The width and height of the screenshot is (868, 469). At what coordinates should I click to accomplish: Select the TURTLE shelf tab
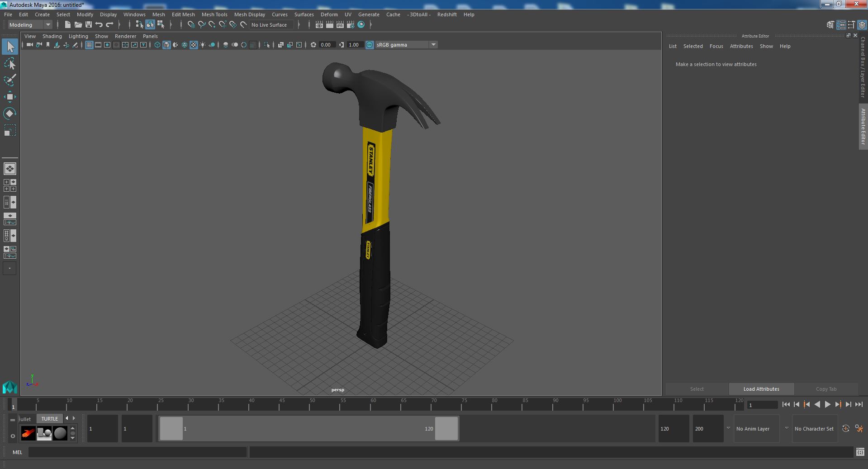(x=50, y=419)
